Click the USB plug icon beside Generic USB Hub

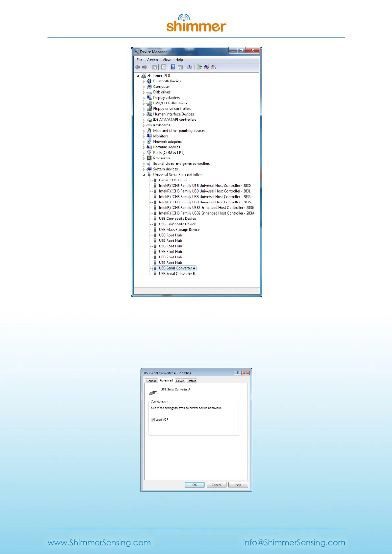155,180
